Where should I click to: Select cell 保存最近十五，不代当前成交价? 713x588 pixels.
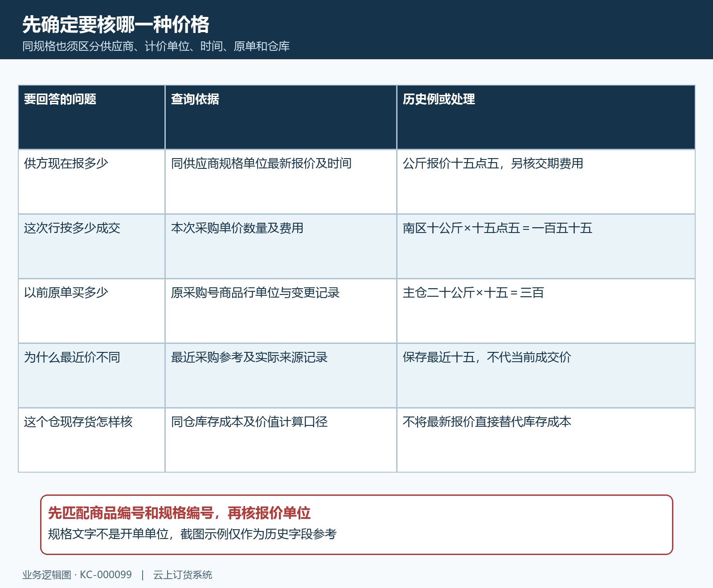tap(546, 376)
